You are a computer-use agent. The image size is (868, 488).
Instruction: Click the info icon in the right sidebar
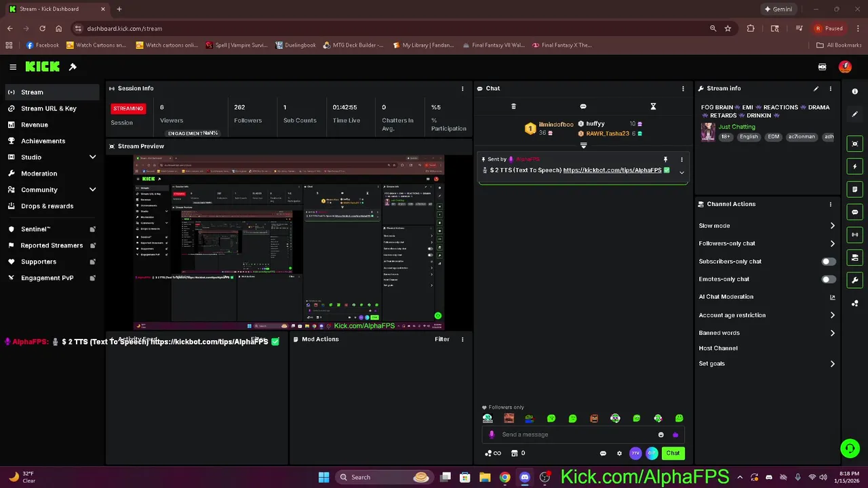coord(854,91)
